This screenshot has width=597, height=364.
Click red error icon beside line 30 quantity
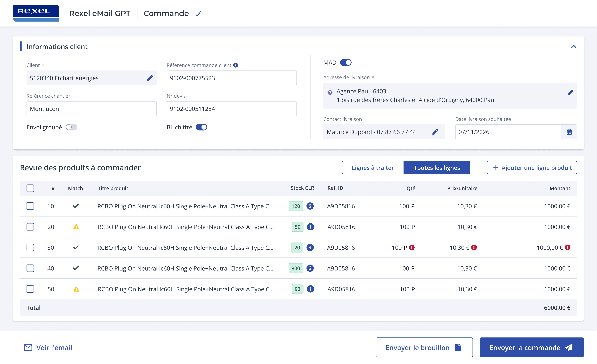point(412,247)
